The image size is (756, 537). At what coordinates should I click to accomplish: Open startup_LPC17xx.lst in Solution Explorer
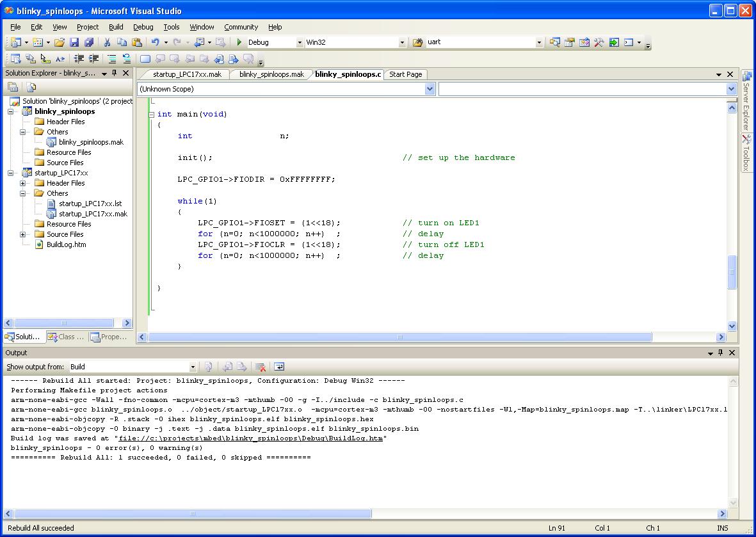[90, 204]
